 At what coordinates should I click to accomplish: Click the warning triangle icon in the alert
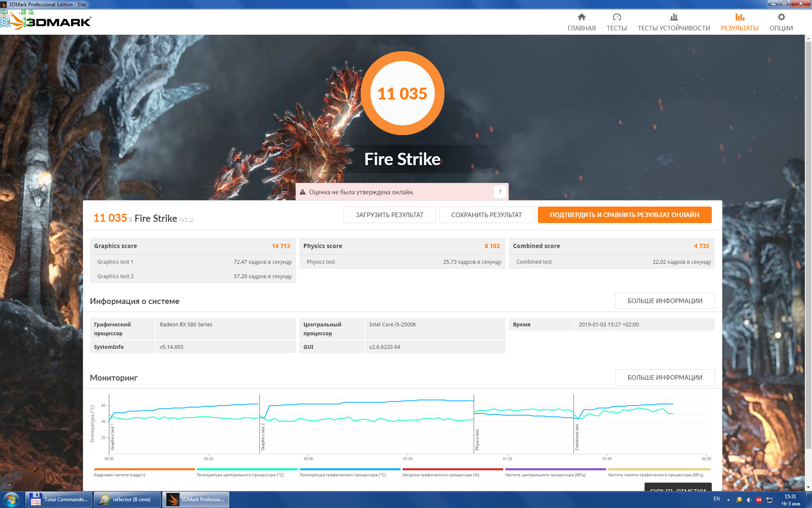tap(303, 192)
